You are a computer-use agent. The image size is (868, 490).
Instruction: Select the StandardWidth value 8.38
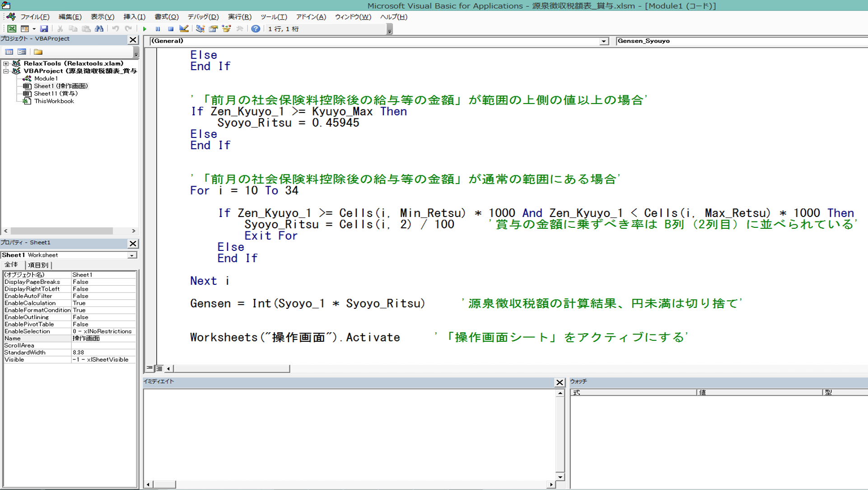tap(104, 353)
